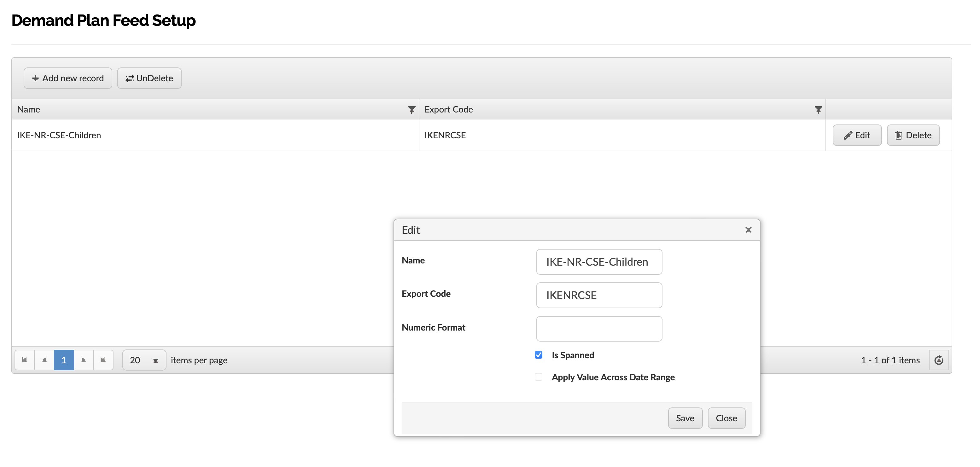Delete the IKE-NR-CSE-Children record

click(x=913, y=135)
